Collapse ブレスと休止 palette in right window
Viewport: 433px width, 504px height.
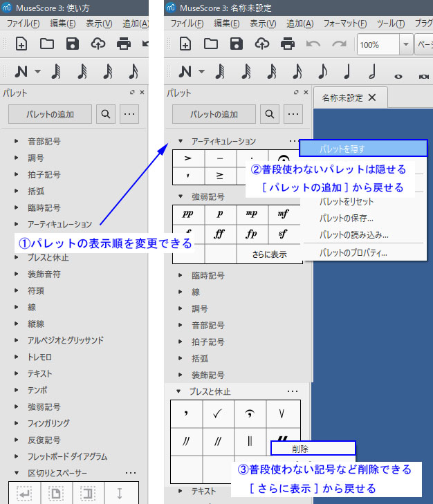(x=178, y=391)
